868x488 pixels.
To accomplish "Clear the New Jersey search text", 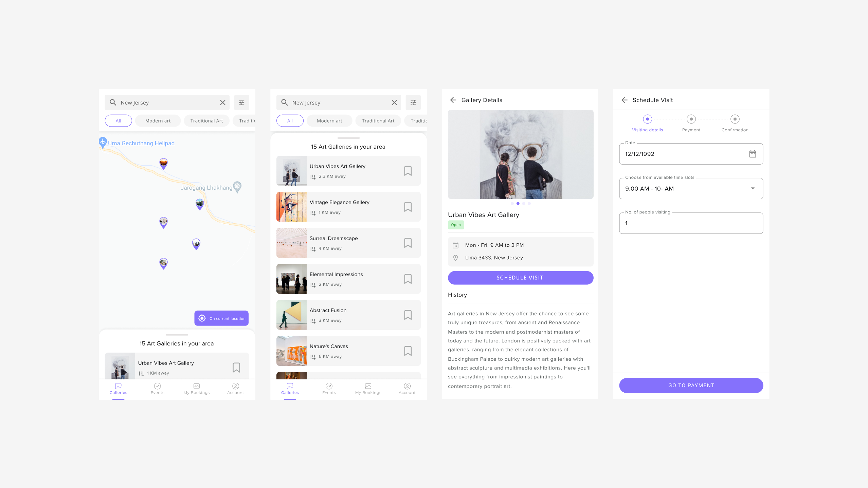I will 223,102.
